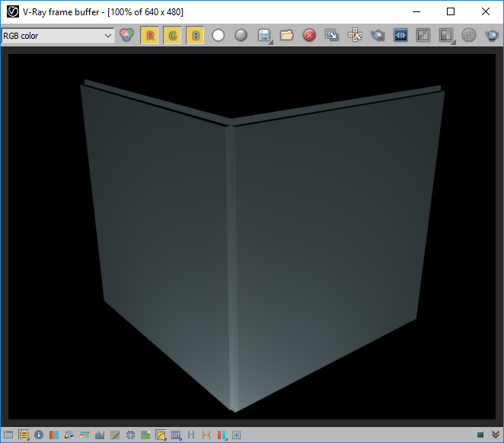Duplicate to 3ds Max frame buffer
Screen dimensions: 504x443
[332, 35]
